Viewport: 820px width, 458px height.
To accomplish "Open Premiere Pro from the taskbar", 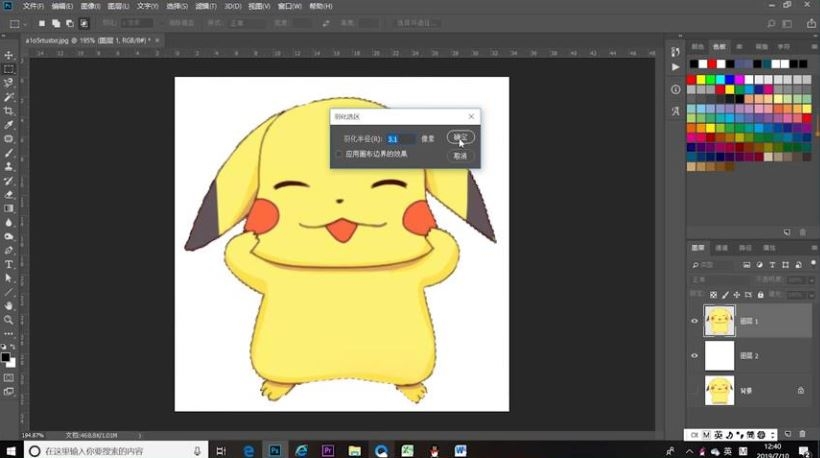I will coord(328,450).
